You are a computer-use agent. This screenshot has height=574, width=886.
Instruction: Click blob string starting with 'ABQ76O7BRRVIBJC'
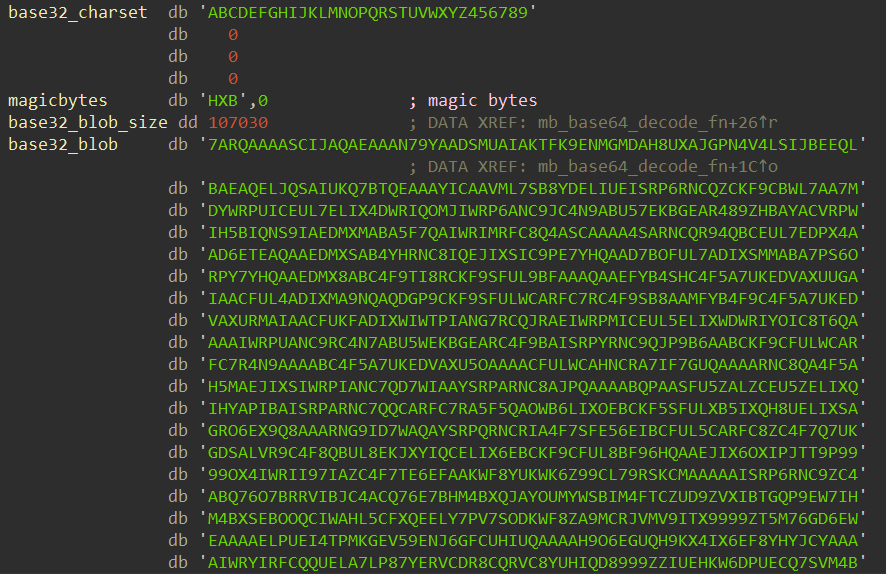click(x=533, y=497)
